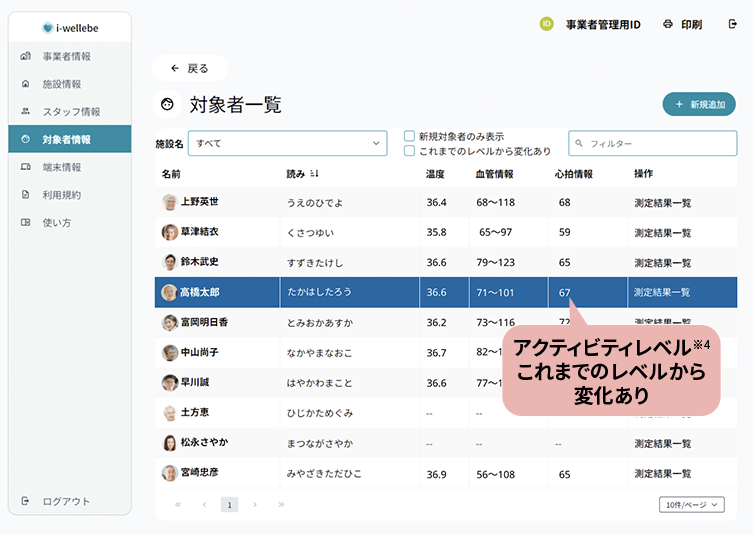This screenshot has height=535, width=753.
Task: Open 事業者情報 menu item
Action: 70,56
